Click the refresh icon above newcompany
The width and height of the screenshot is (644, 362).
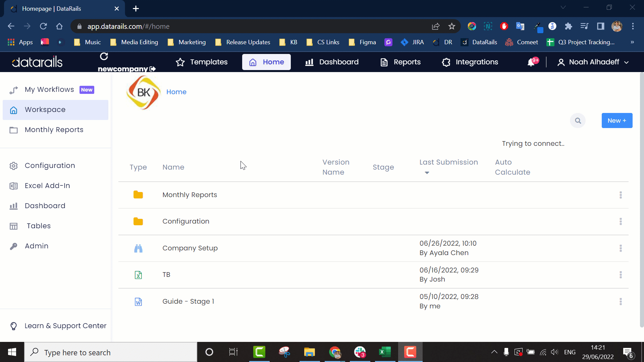coord(104,57)
